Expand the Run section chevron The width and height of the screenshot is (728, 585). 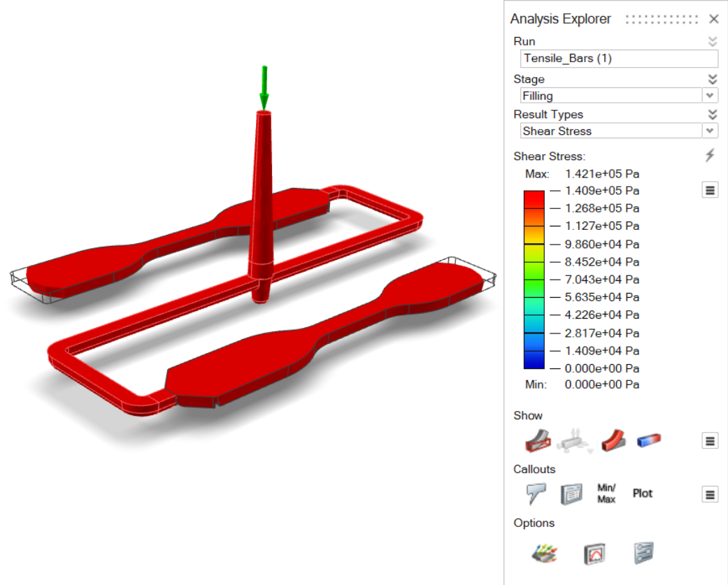pos(712,41)
